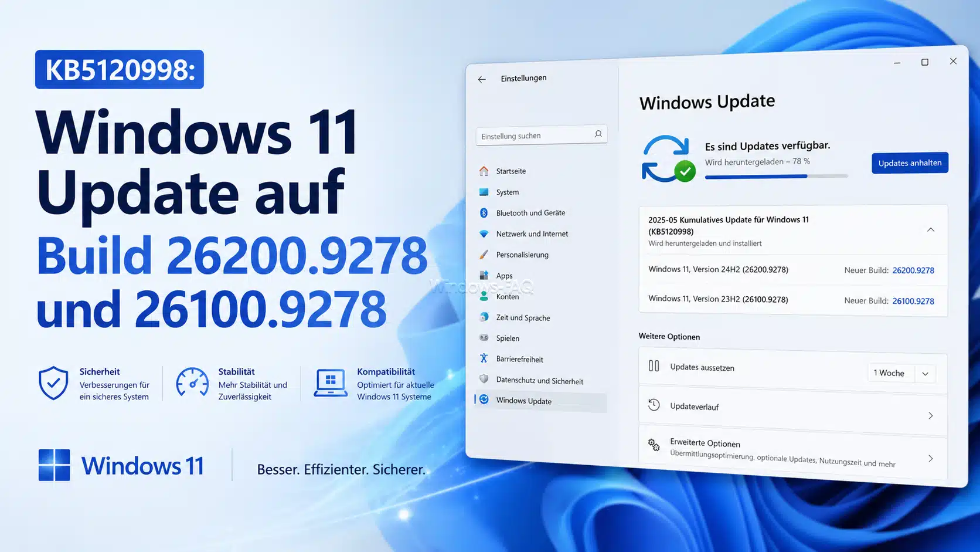
Task: Click the Einstellung suchen search field
Action: 541,136
